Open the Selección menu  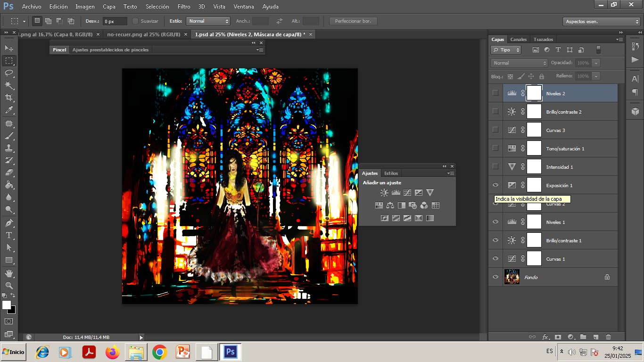(x=157, y=7)
